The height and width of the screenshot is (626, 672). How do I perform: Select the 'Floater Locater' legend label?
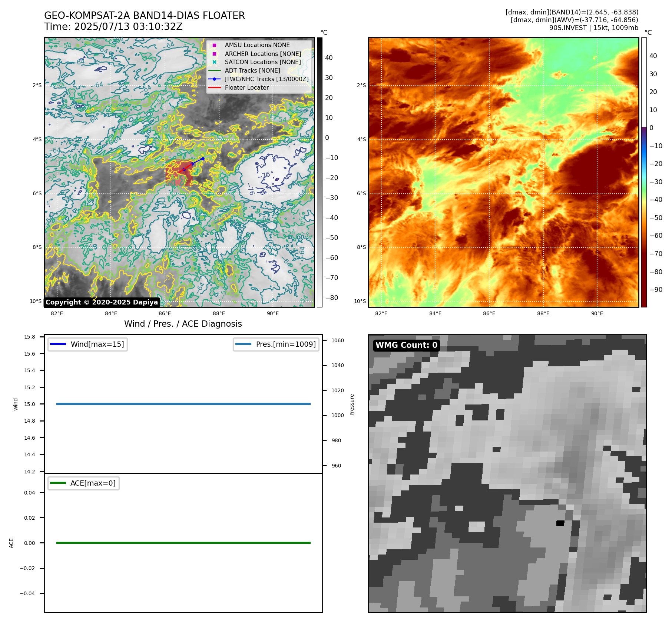point(247,87)
